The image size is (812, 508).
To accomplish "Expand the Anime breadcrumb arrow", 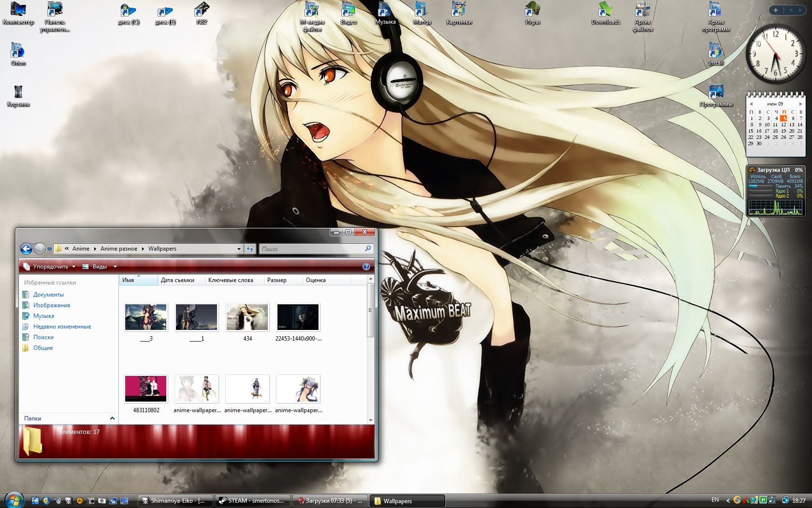I will 95,249.
